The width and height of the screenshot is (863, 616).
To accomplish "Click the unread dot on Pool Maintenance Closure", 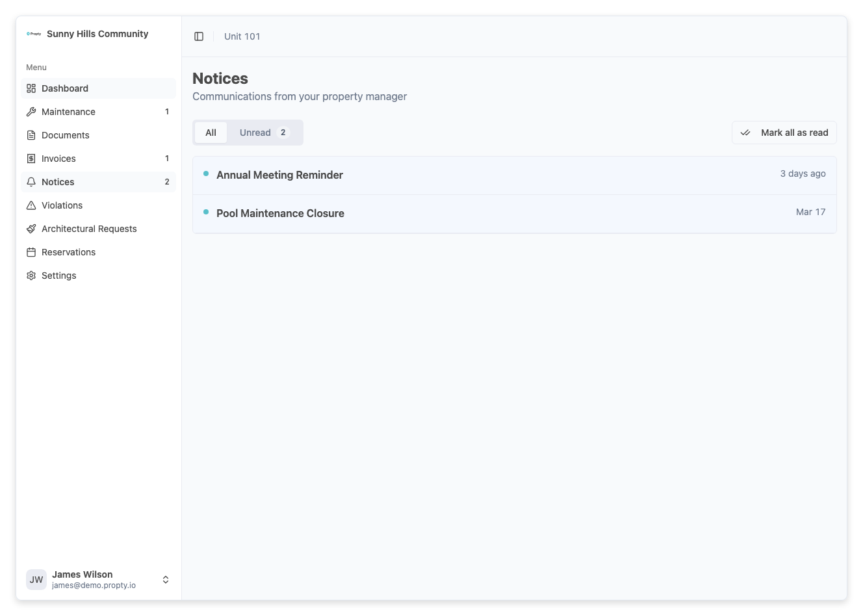I will click(206, 212).
